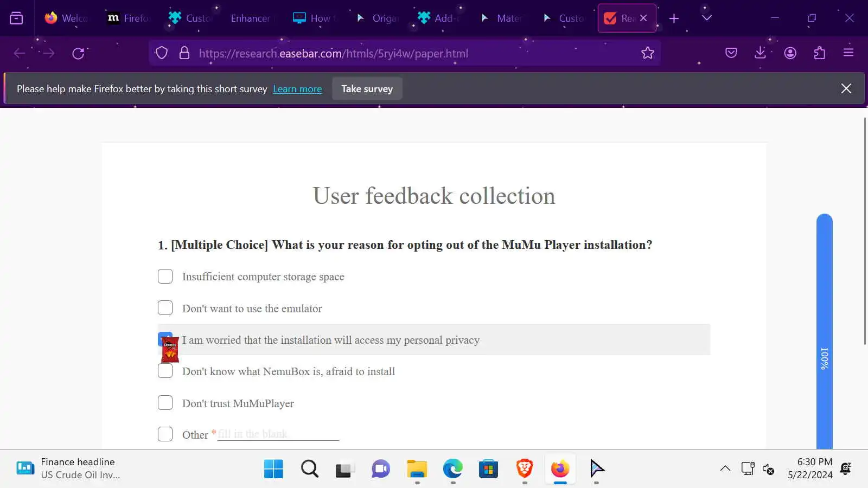Image resolution: width=868 pixels, height=488 pixels.
Task: Switch to the Enhancer tab
Action: tap(250, 18)
